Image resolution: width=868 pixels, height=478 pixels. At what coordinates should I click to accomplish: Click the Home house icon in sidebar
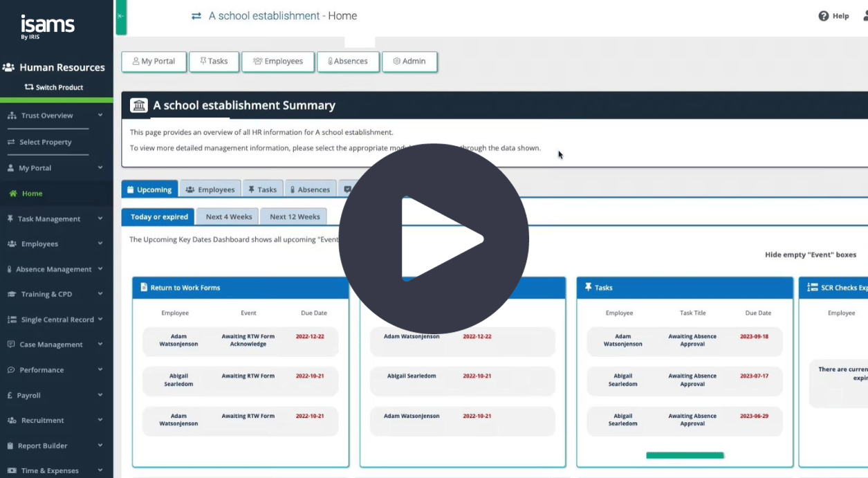coord(12,194)
